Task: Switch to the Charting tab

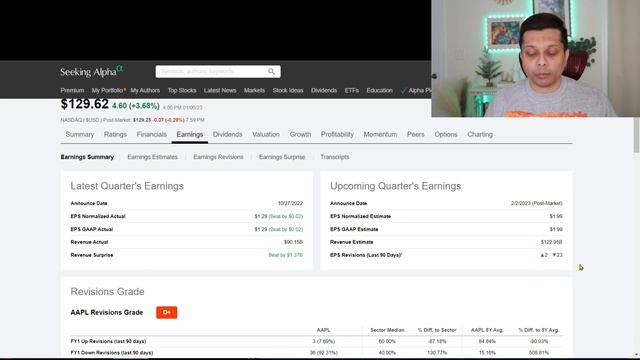Action: tap(480, 134)
